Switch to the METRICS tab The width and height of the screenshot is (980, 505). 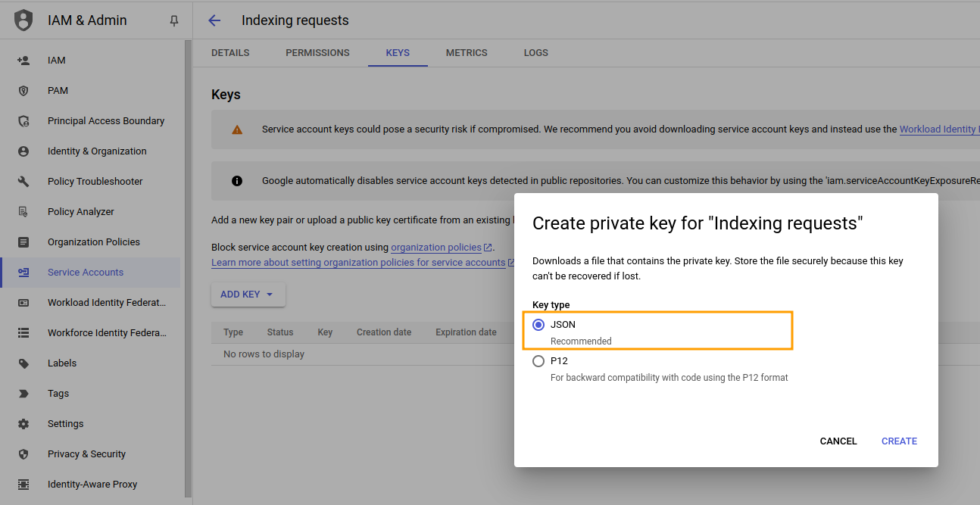467,53
